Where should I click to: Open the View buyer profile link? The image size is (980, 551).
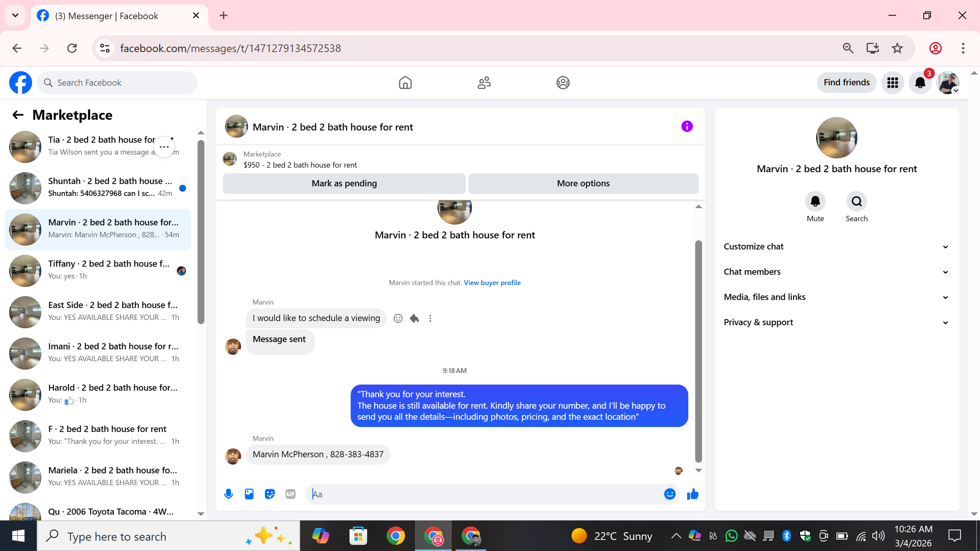(x=492, y=283)
